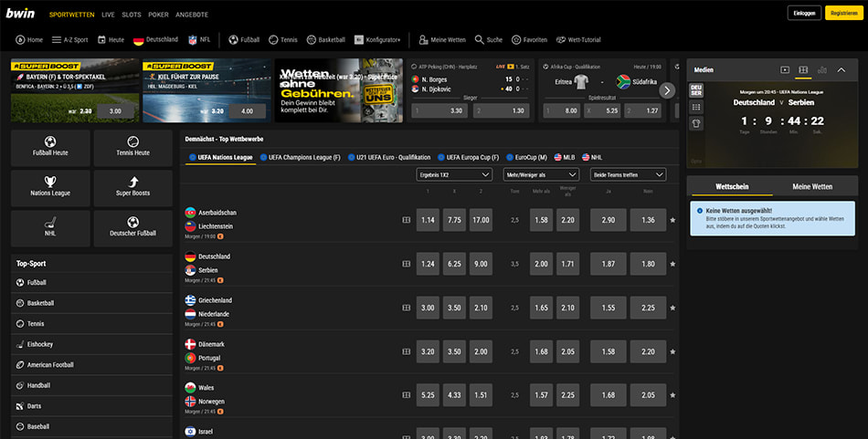The image size is (868, 439).
Task: Open the lineup grid icon in Medien panel
Action: click(696, 108)
